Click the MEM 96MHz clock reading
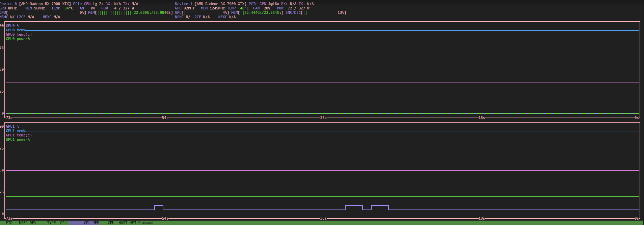This screenshot has width=644, height=225. [35, 8]
